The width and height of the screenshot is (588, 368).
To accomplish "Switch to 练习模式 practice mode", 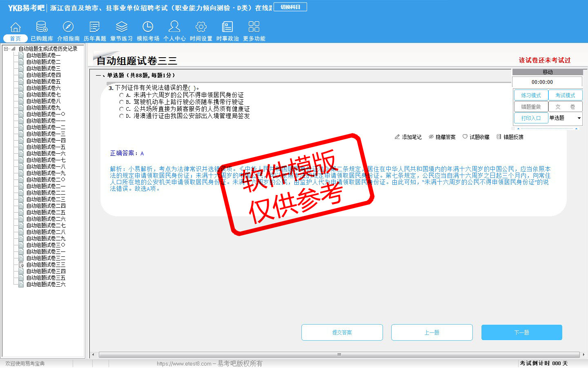I will coord(531,95).
